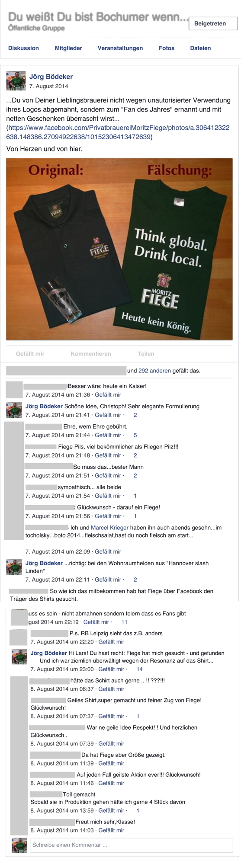Click Kommentieren under the post

click(x=91, y=354)
